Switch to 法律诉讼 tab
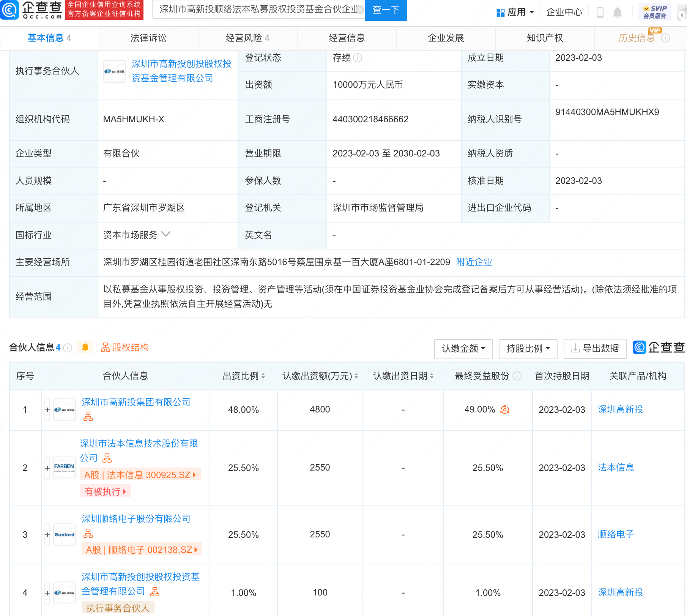This screenshot has height=616, width=687. click(148, 38)
